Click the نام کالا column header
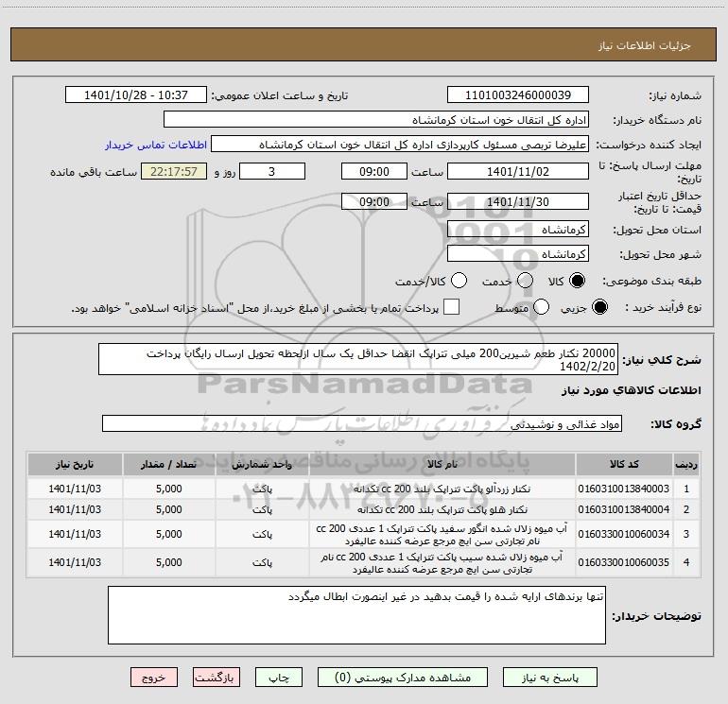 pyautogui.click(x=442, y=464)
